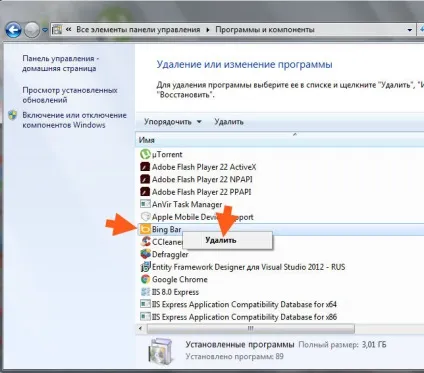The height and width of the screenshot is (373, 424).
Task: Click the Entity Framework Designer icon
Action: click(x=145, y=267)
